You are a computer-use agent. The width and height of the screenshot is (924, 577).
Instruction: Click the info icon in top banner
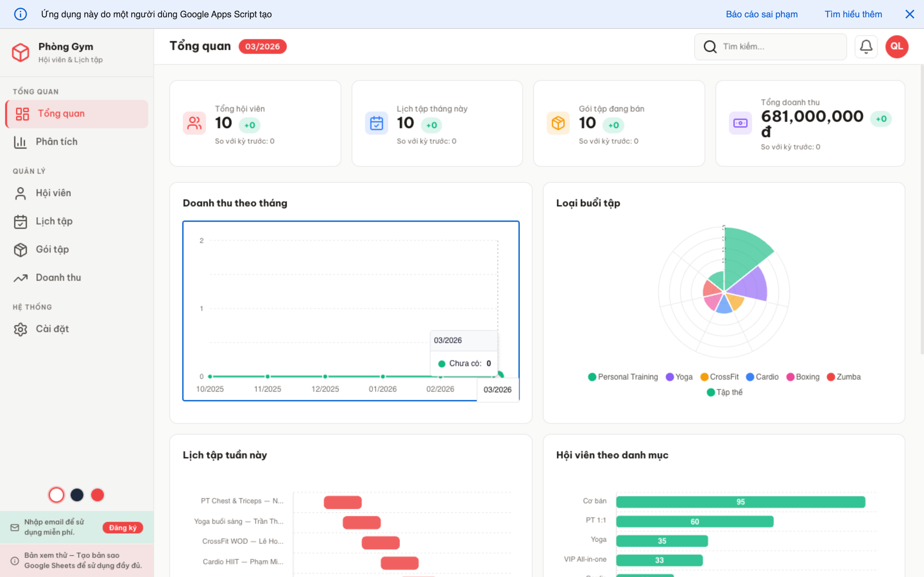20,14
